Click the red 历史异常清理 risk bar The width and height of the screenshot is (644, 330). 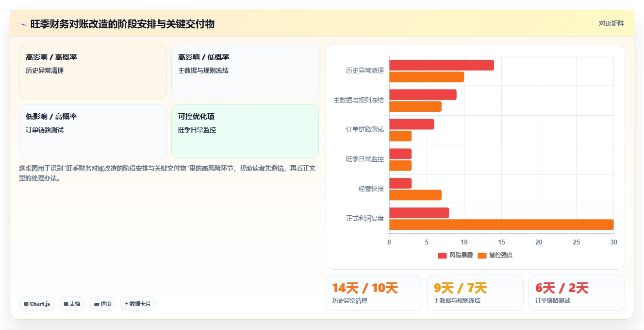pyautogui.click(x=442, y=65)
